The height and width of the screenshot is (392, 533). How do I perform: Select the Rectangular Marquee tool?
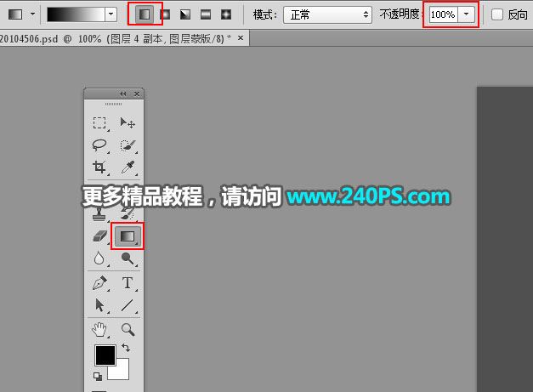(99, 122)
